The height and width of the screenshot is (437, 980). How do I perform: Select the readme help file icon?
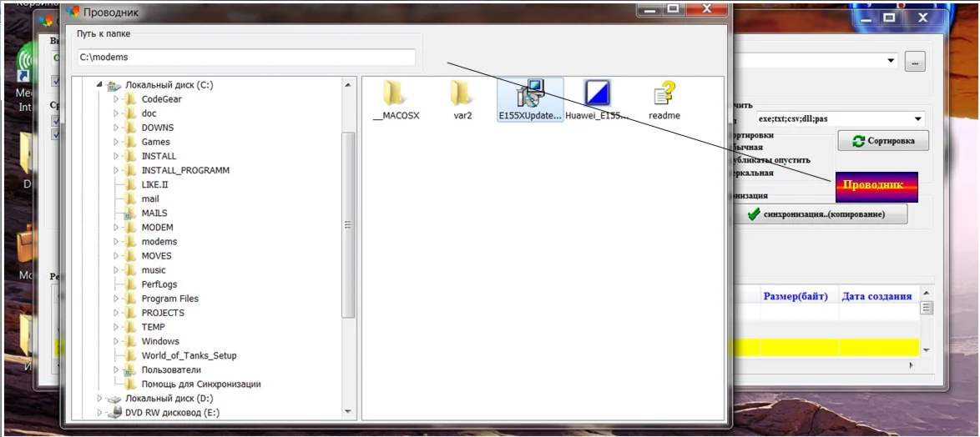pyautogui.click(x=664, y=93)
